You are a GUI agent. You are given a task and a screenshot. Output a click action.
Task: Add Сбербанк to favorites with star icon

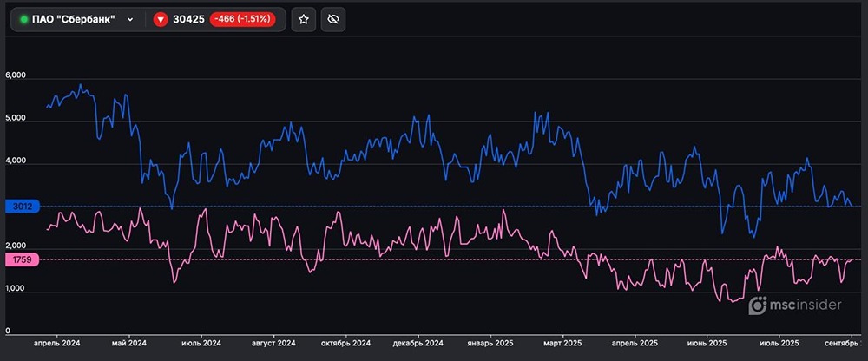point(303,20)
